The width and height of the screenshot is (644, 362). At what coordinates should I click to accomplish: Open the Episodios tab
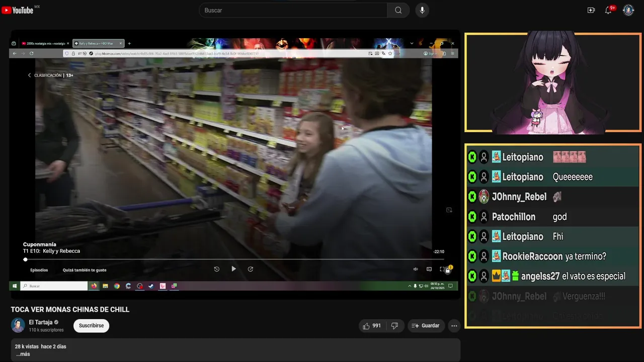(x=39, y=270)
